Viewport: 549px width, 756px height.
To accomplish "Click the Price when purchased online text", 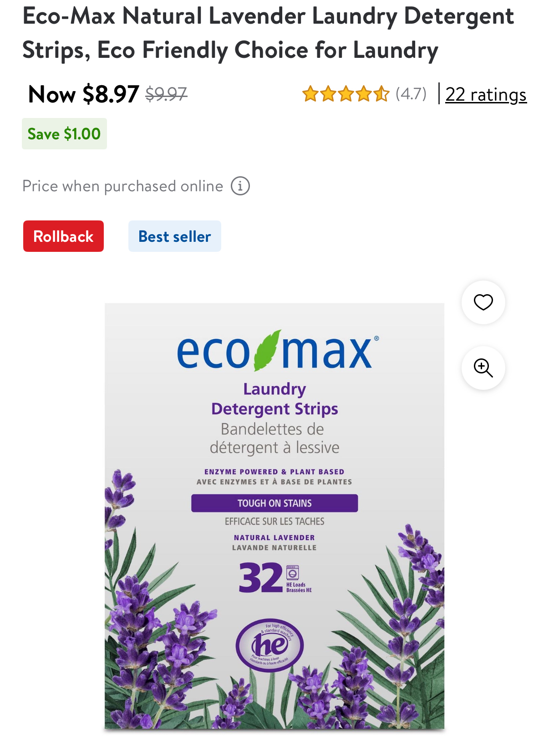I will 123,186.
